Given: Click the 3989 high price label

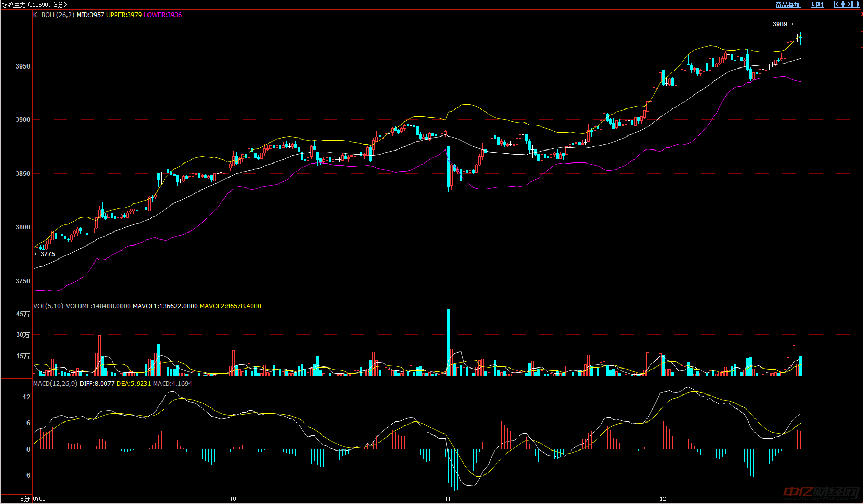Looking at the screenshot, I should coord(780,24).
